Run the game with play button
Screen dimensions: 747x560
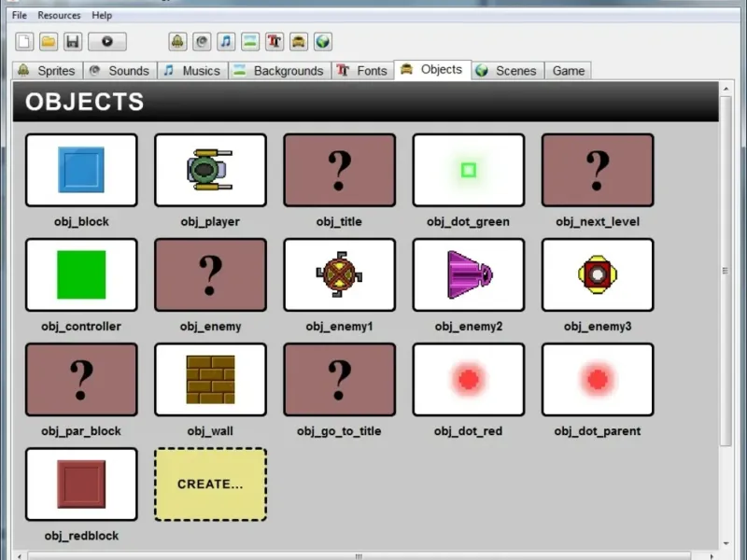pos(107,42)
